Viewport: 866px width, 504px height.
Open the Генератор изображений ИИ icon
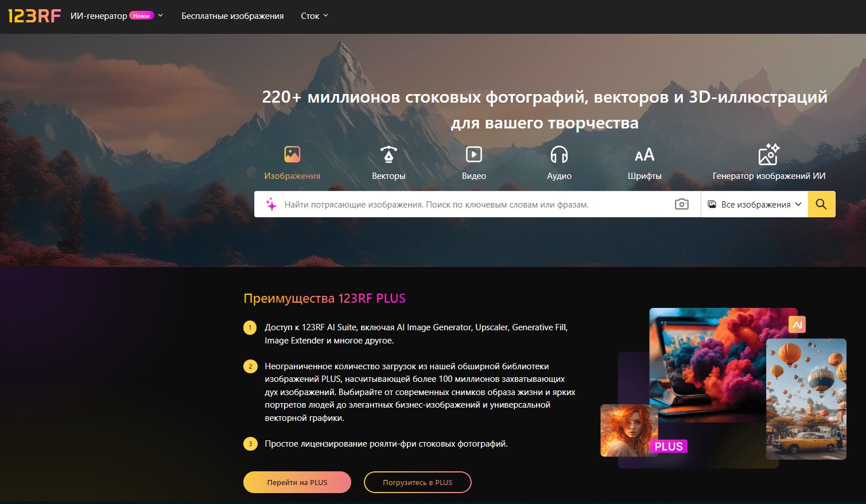click(769, 154)
